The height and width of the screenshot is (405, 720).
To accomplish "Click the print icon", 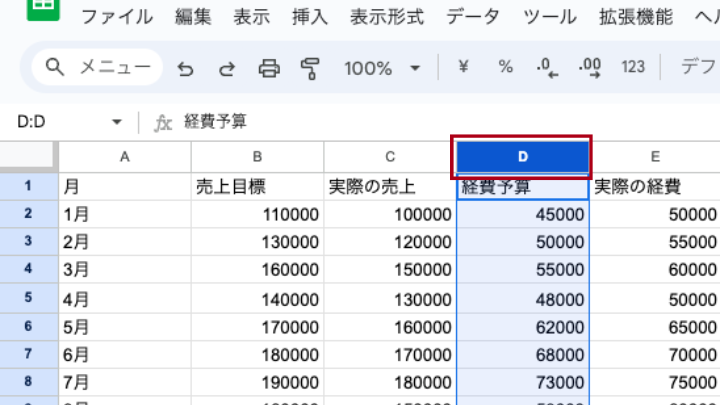I will (269, 68).
